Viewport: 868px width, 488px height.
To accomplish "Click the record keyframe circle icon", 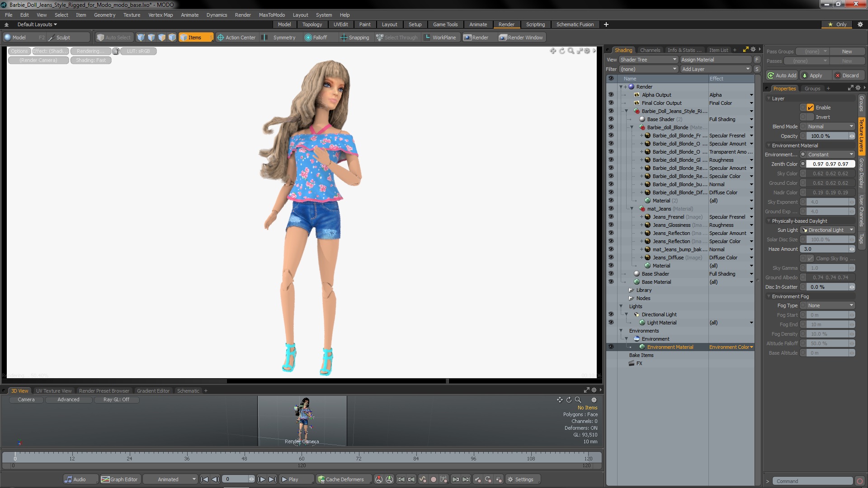I will [434, 479].
